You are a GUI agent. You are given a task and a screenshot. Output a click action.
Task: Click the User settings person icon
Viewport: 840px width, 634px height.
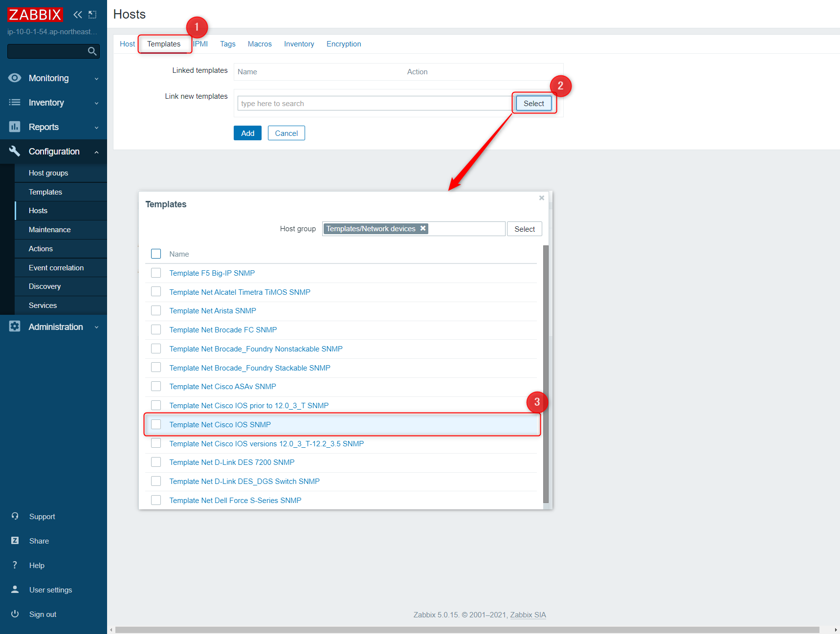pyautogui.click(x=15, y=590)
